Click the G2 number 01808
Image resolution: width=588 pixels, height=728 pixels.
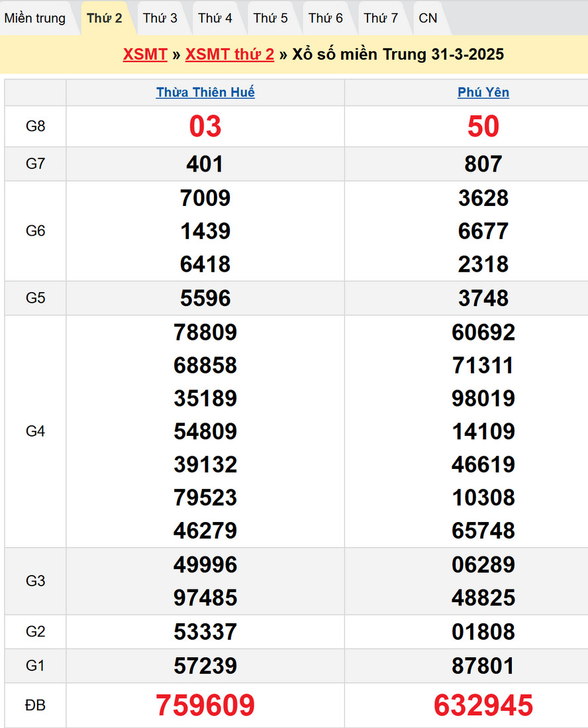pos(483,632)
